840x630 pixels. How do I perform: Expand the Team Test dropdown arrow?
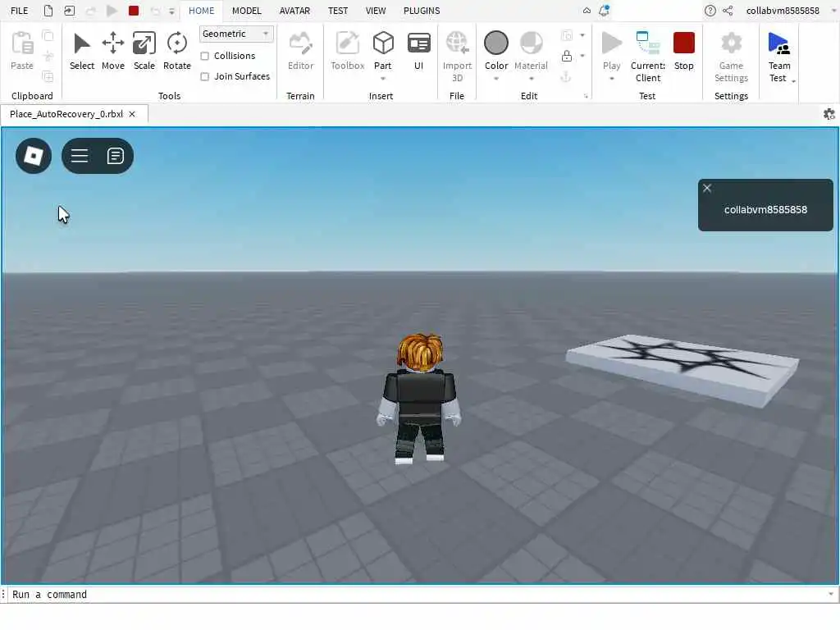793,81
